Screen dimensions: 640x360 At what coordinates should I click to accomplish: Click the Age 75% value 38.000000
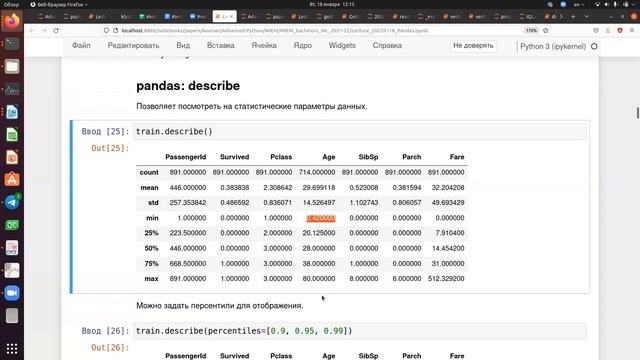click(x=319, y=264)
